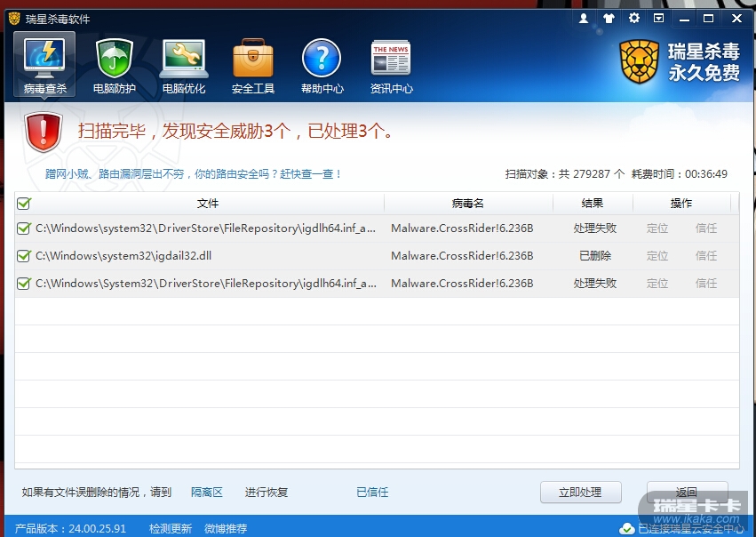Uncheck the first igdlh64.inf file row checkbox
The height and width of the screenshot is (537, 756).
pos(24,228)
